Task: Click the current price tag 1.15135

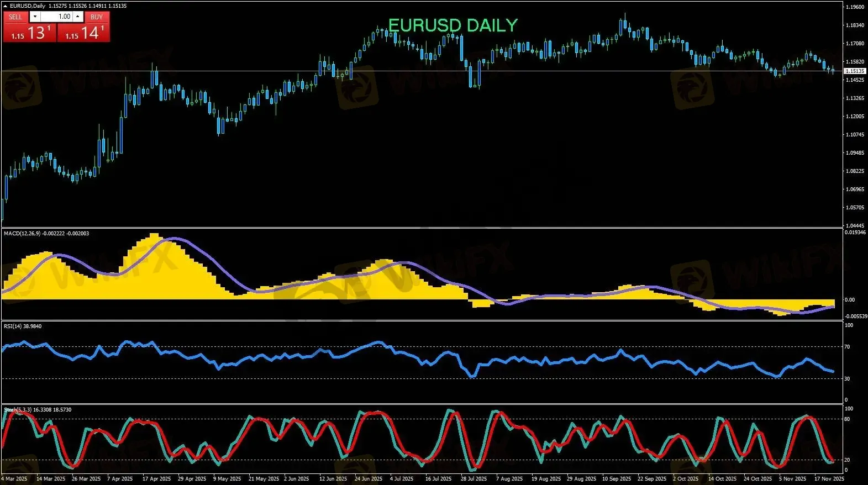Action: pyautogui.click(x=855, y=71)
